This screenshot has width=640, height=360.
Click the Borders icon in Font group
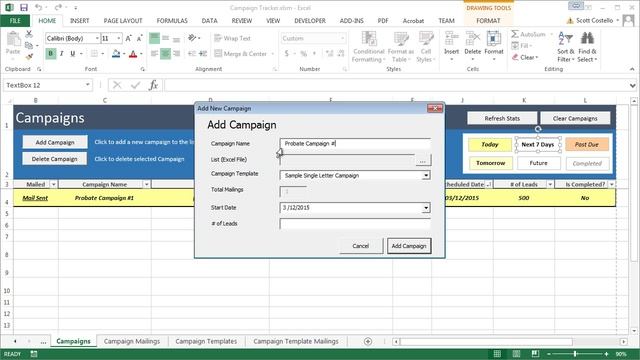(x=94, y=53)
